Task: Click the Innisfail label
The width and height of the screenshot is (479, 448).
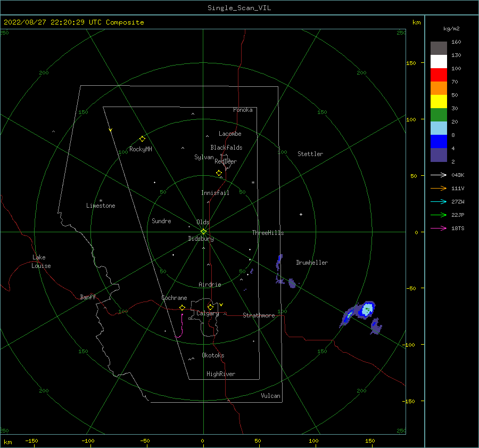Action: point(215,193)
